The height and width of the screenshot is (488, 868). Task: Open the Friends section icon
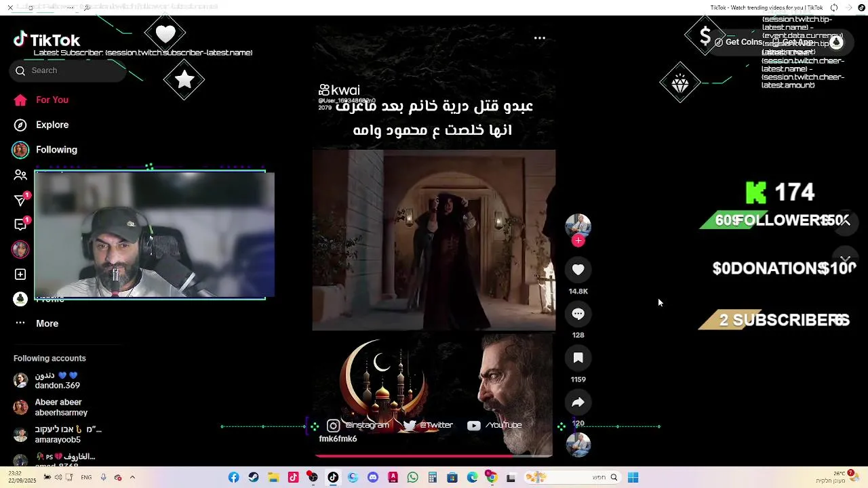(20, 175)
